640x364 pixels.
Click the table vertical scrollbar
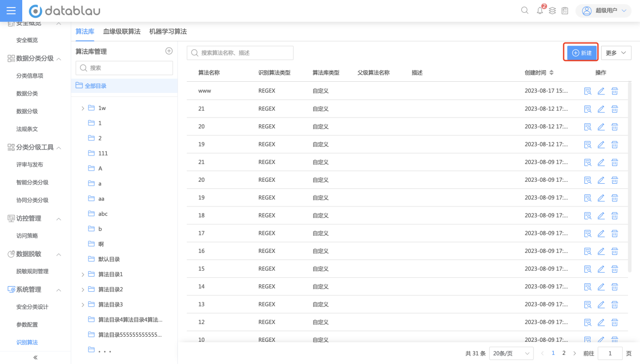click(x=629, y=177)
